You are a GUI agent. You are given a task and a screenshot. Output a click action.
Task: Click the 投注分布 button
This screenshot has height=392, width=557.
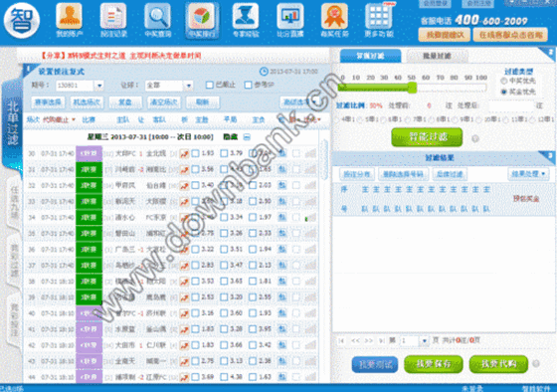[x=357, y=174]
